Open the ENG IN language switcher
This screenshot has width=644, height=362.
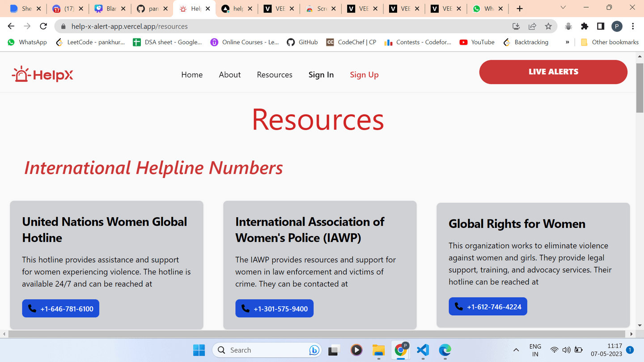click(535, 350)
